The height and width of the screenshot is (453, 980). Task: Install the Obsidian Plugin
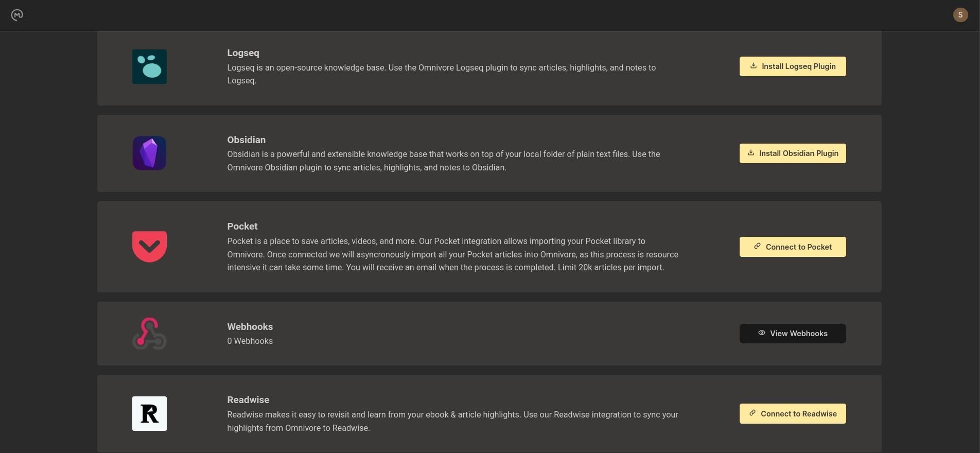tap(792, 153)
